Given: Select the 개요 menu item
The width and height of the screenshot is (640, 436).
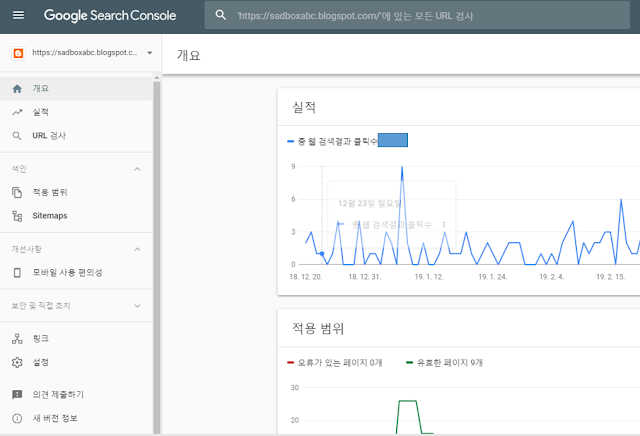Looking at the screenshot, I should pos(76,89).
